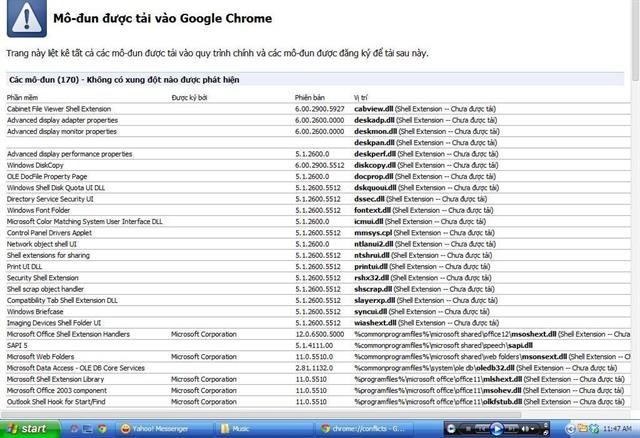
Task: Mute the taskbar media player volume
Action: [525, 429]
